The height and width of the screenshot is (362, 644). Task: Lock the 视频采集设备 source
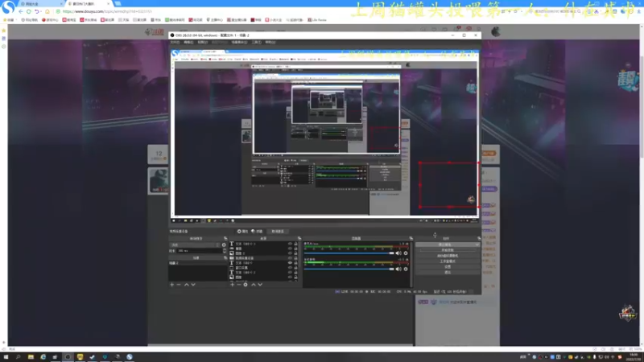tap(295, 258)
